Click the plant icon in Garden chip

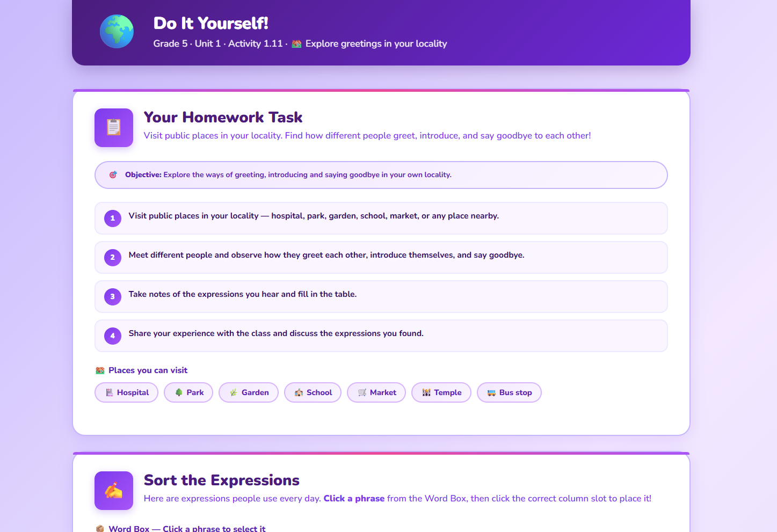(x=234, y=392)
